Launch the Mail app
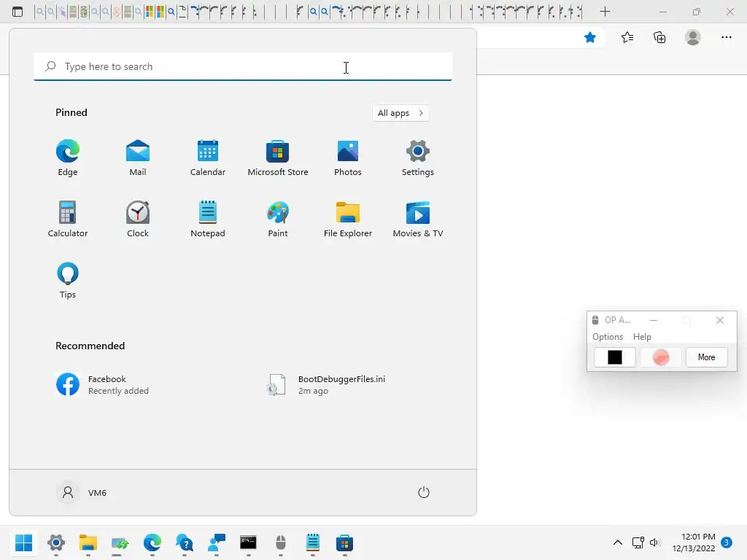This screenshot has width=747, height=560. (x=138, y=158)
